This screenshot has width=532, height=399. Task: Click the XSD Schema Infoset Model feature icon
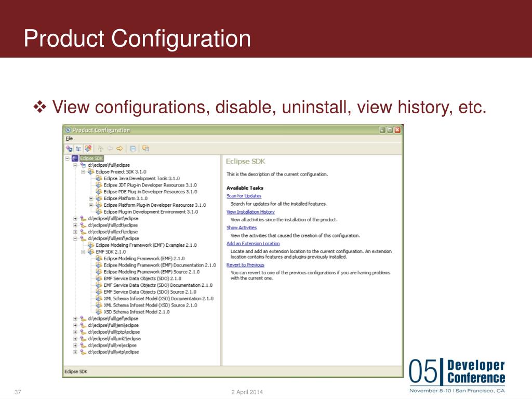coord(99,312)
